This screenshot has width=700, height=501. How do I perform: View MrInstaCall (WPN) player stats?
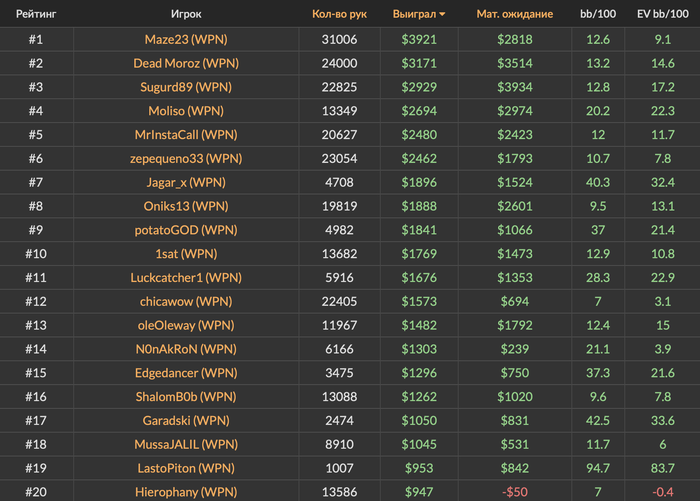[186, 135]
